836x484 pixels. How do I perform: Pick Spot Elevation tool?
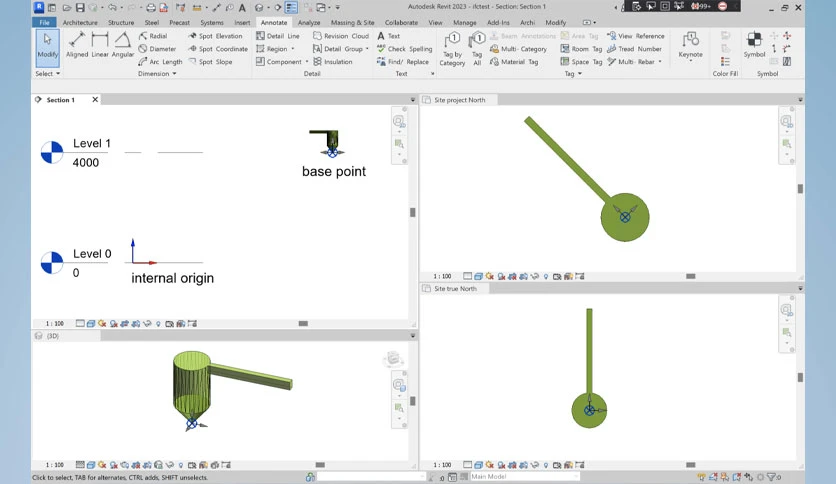point(215,36)
